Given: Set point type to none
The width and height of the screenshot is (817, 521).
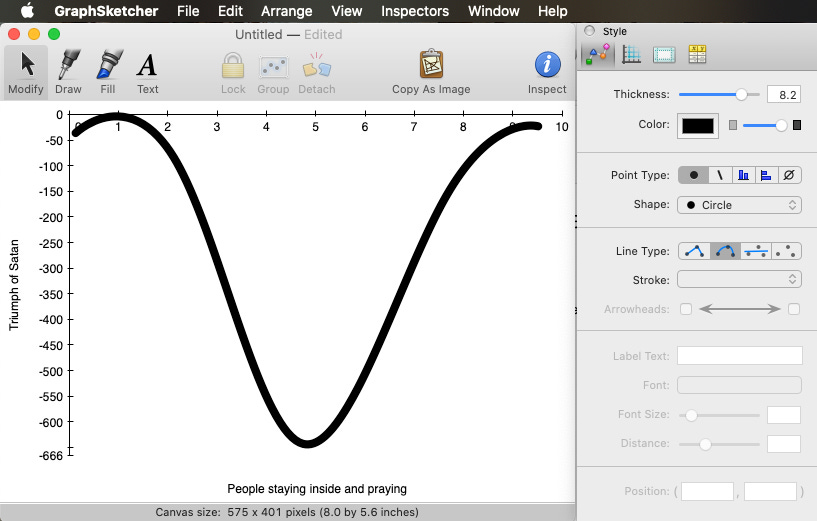Looking at the screenshot, I should pos(789,175).
